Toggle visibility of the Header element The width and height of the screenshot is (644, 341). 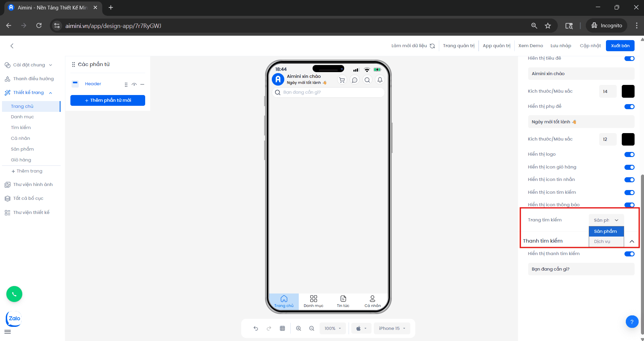click(x=134, y=84)
